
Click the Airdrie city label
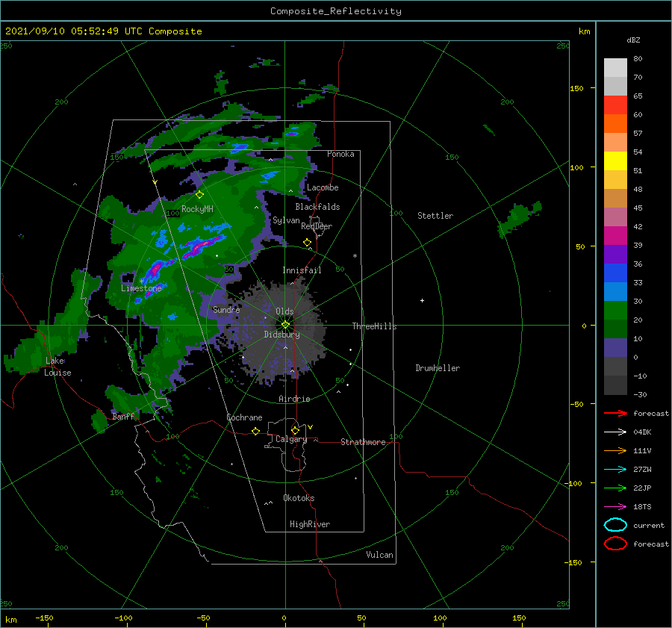tap(294, 399)
